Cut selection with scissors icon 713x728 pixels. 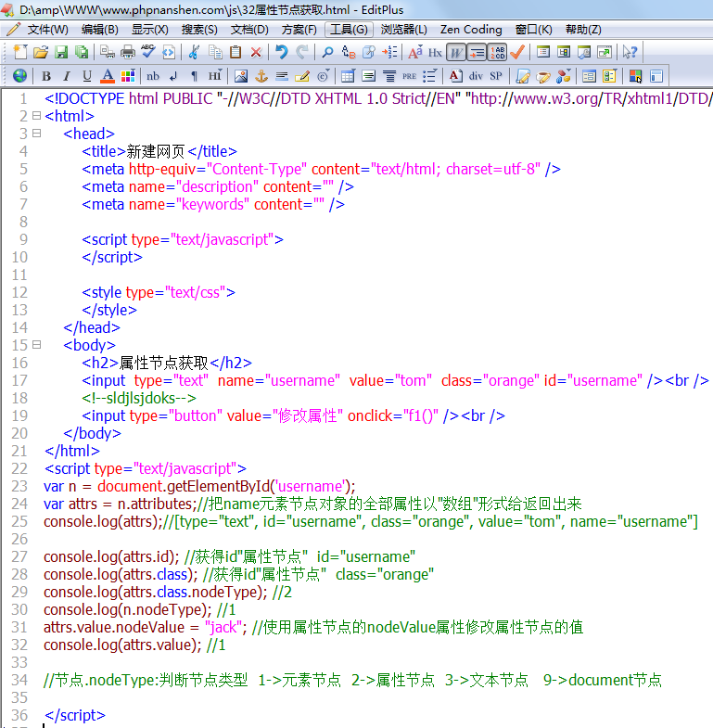point(195,52)
